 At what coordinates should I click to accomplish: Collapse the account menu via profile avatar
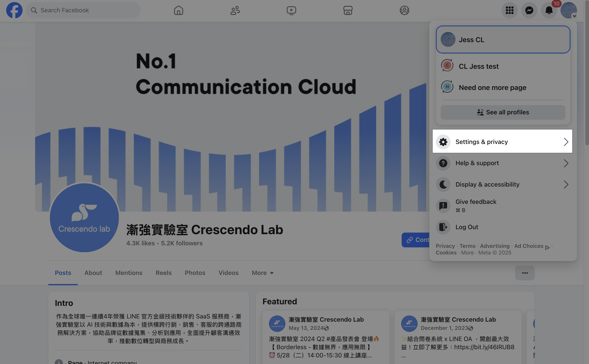[x=568, y=10]
